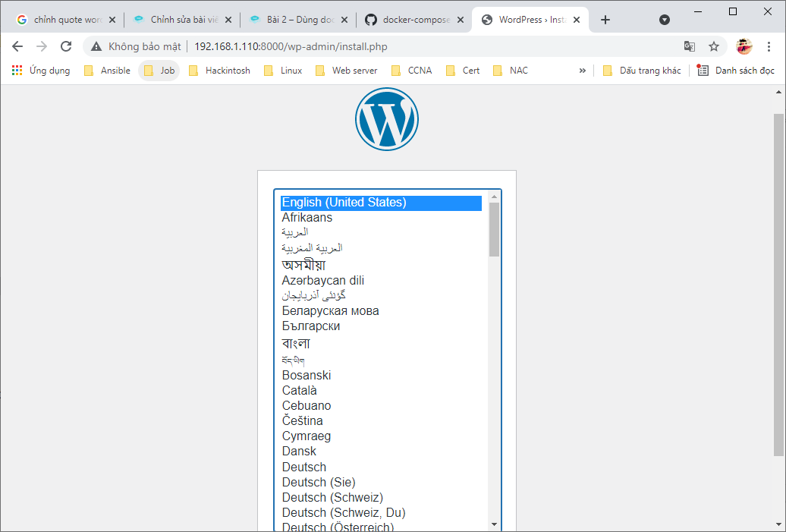Click the address bar URL

click(x=291, y=46)
